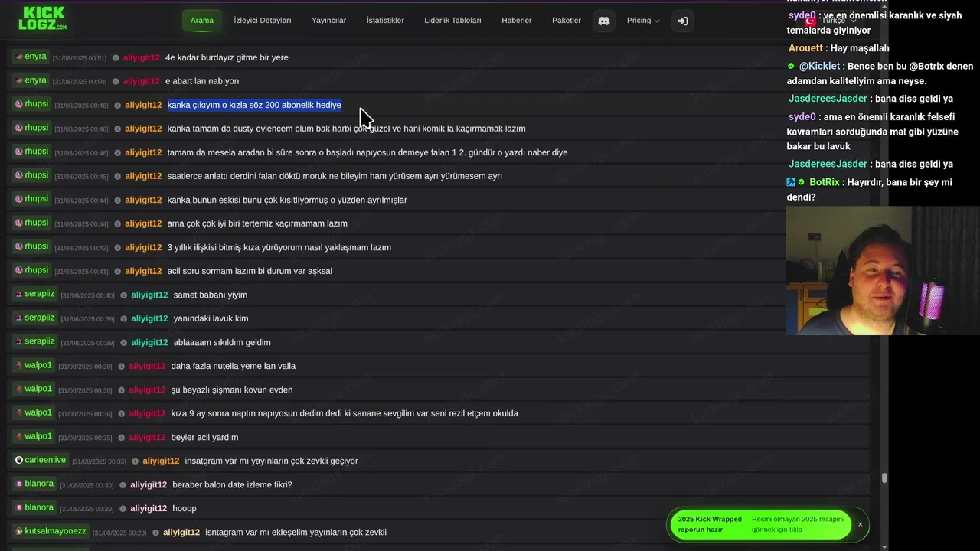Click the page's vertical scrollbar thumb
This screenshot has height=551, width=980.
coord(884,478)
